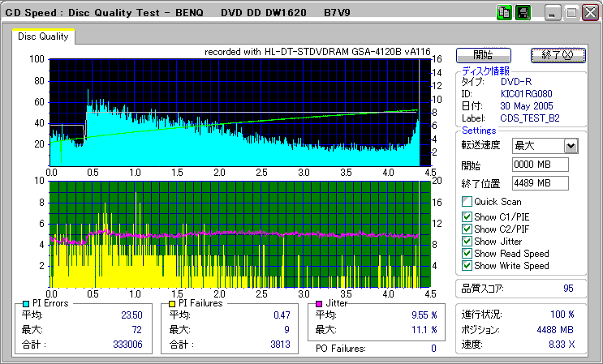This screenshot has width=603, height=364.
Task: Click the magenta Jitter legend square
Action: 320,303
